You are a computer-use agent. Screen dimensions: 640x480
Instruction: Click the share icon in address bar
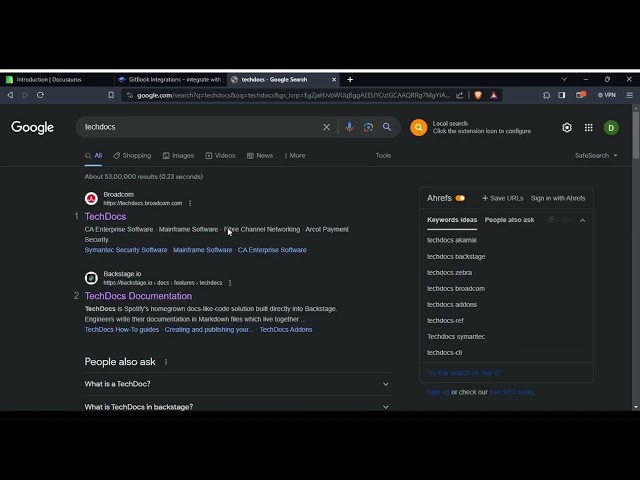pyautogui.click(x=460, y=95)
